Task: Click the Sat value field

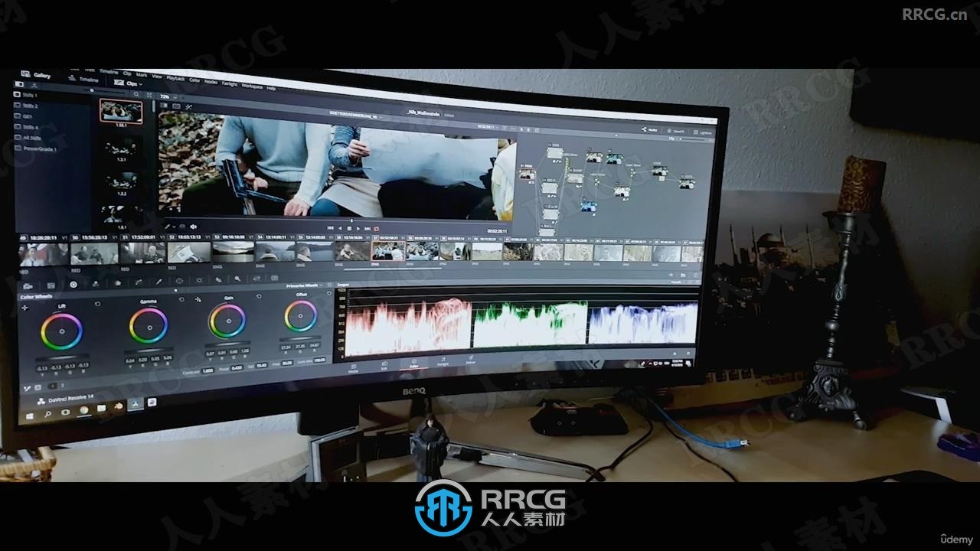Action: point(261,365)
